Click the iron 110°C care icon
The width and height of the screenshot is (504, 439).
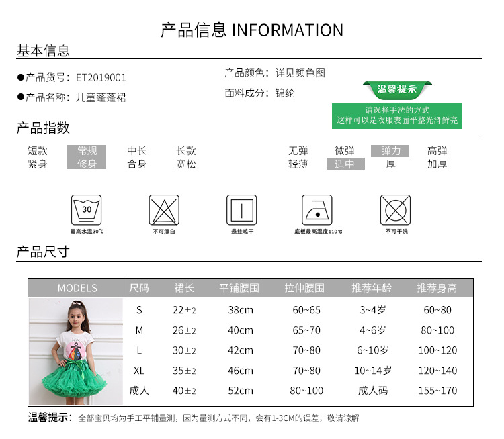(317, 209)
